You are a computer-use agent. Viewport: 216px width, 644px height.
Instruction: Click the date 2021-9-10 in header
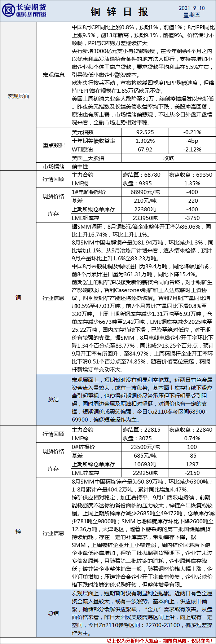tap(191, 8)
